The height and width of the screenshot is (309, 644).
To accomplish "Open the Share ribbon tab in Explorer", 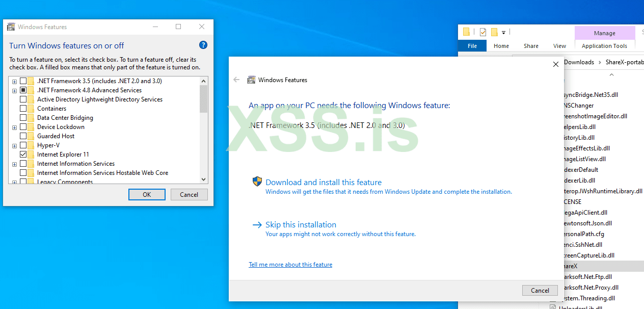I will [x=531, y=46].
